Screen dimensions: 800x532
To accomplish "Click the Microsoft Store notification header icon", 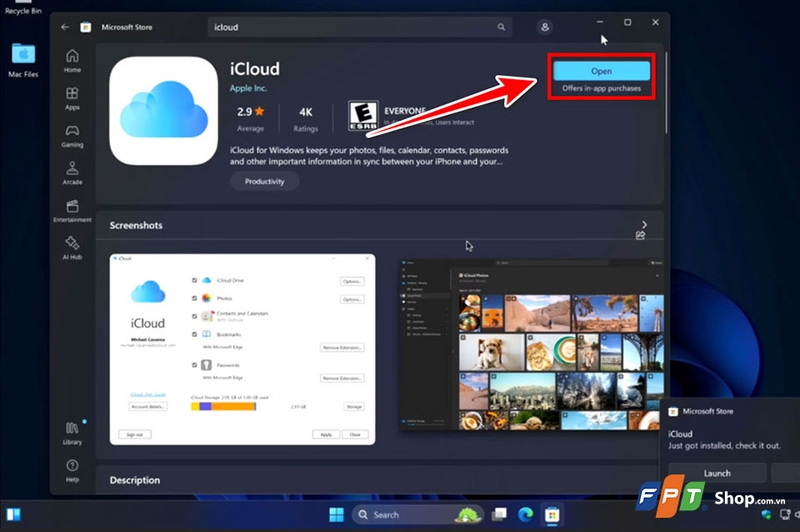I will point(673,411).
